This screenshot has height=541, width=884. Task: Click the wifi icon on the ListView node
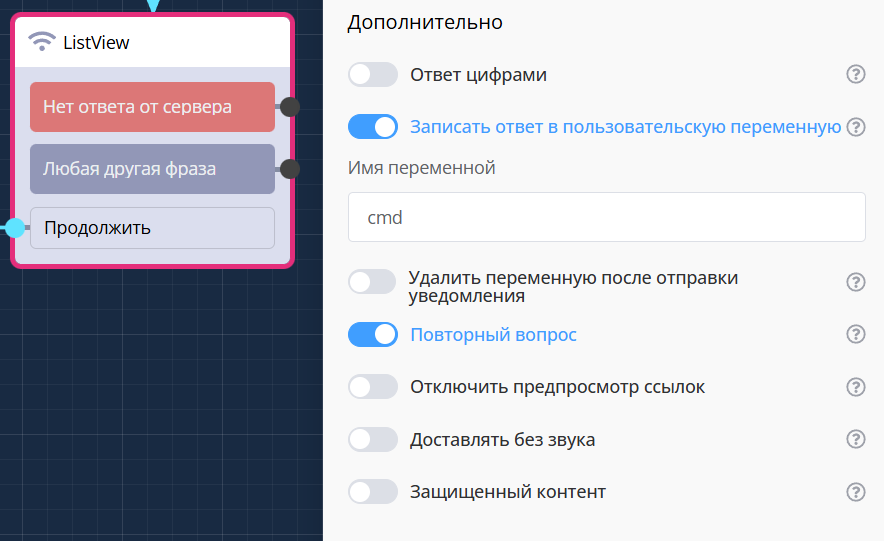click(x=42, y=42)
